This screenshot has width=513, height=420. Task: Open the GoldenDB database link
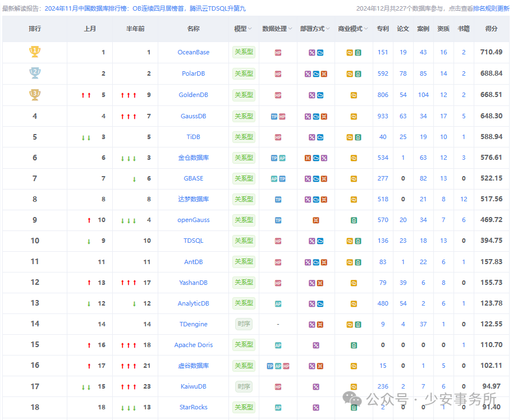coord(193,95)
